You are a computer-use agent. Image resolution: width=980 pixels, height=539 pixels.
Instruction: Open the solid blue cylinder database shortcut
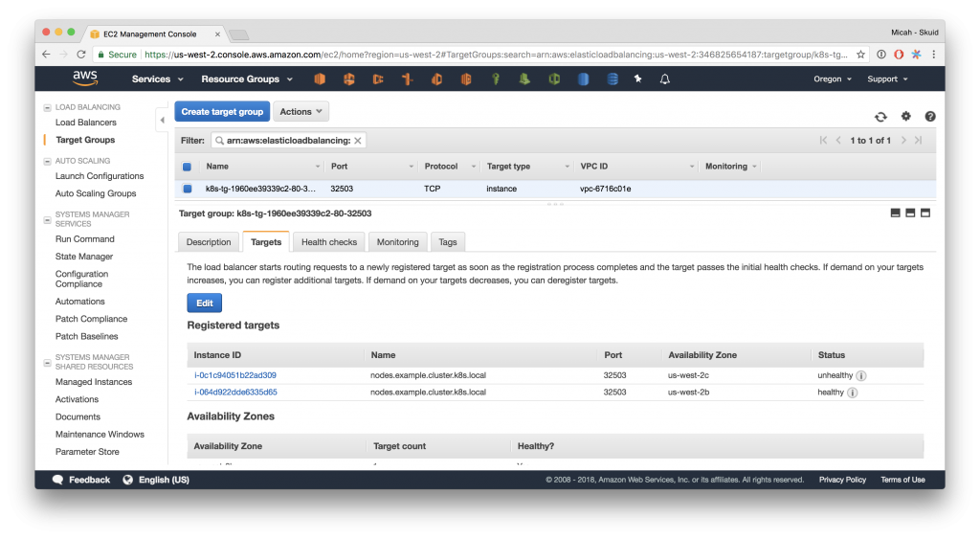coord(583,79)
